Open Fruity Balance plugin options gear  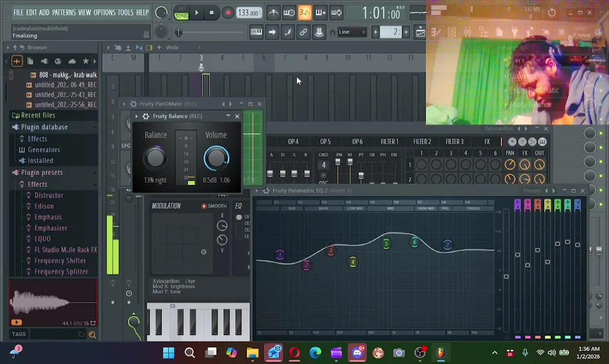point(146,116)
